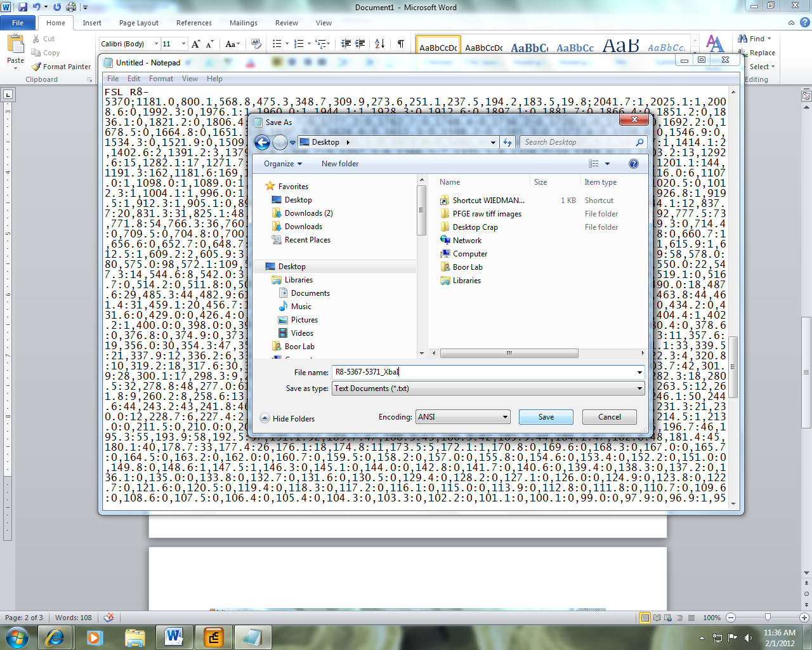Open Windows Explorer folder on the taskbar
812x650 pixels.
click(x=134, y=637)
